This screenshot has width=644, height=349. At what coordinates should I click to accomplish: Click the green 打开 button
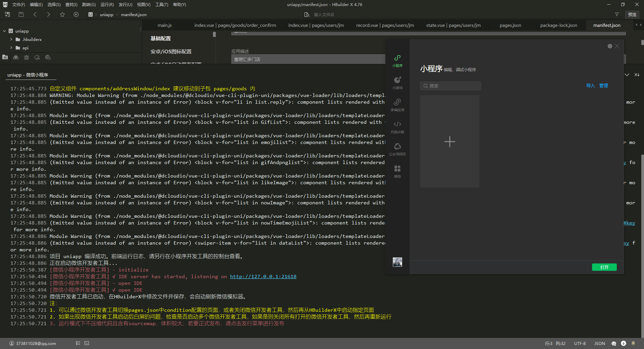604,267
